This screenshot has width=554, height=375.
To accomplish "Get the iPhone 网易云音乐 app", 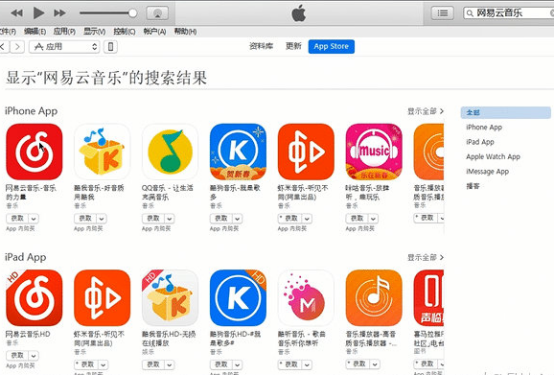I will tap(17, 219).
